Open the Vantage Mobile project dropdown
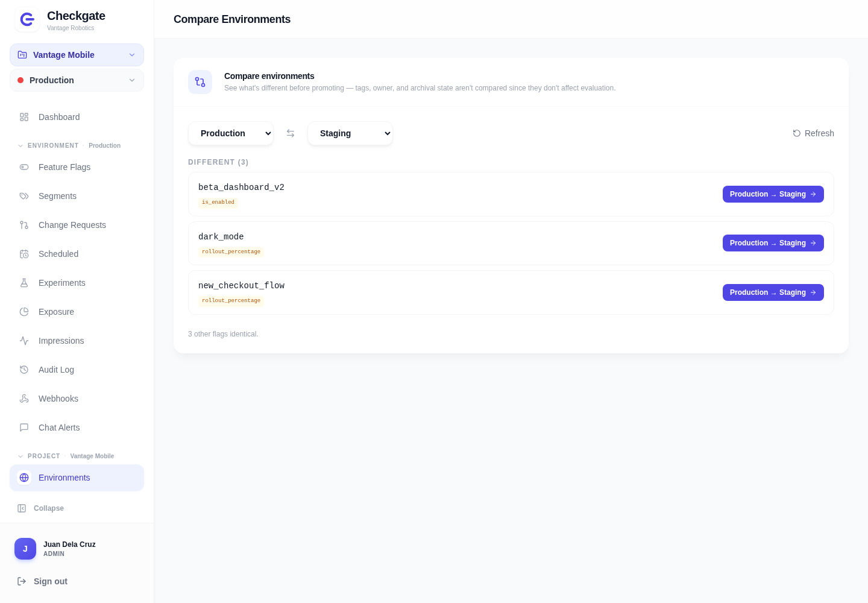Screen dimensions: 868x603 [77, 55]
